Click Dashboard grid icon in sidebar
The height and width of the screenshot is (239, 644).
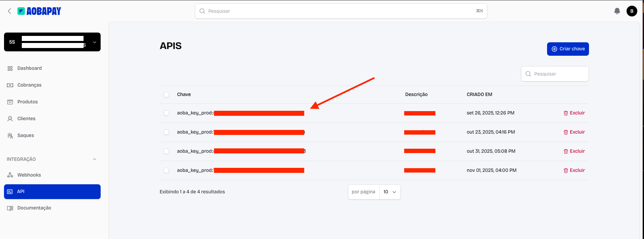pyautogui.click(x=10, y=68)
